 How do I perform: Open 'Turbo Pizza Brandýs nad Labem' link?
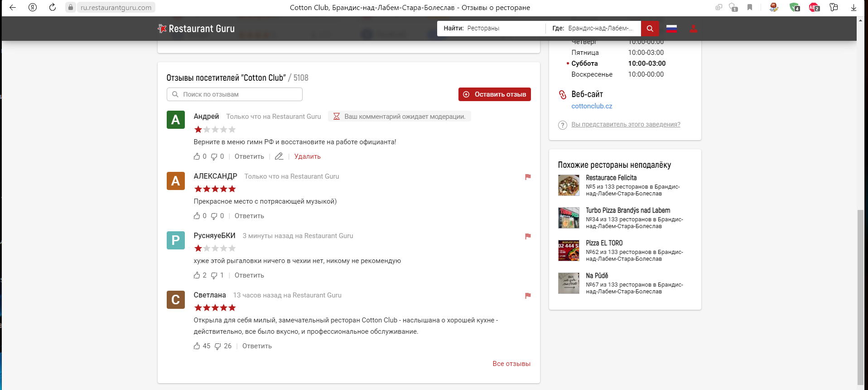point(628,210)
